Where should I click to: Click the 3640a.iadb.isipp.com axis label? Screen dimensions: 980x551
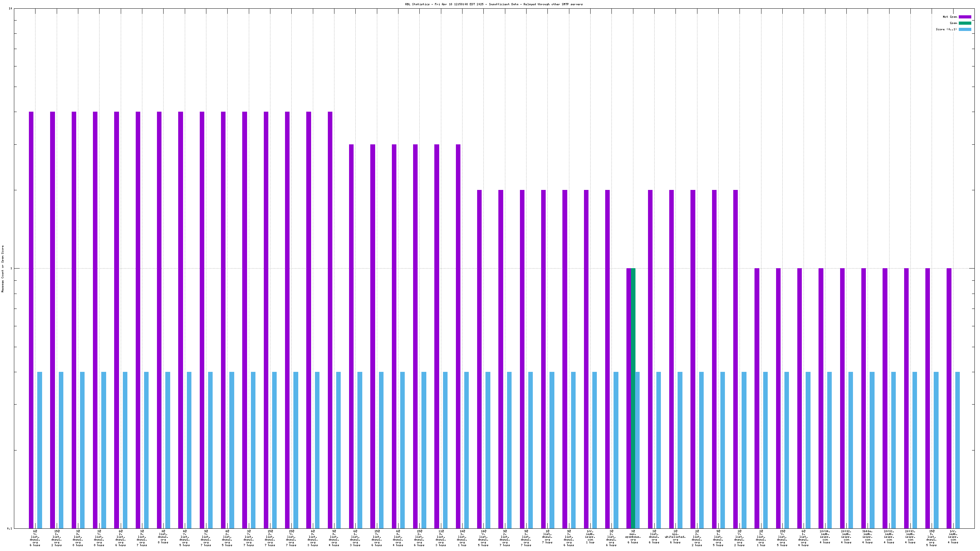(x=867, y=536)
